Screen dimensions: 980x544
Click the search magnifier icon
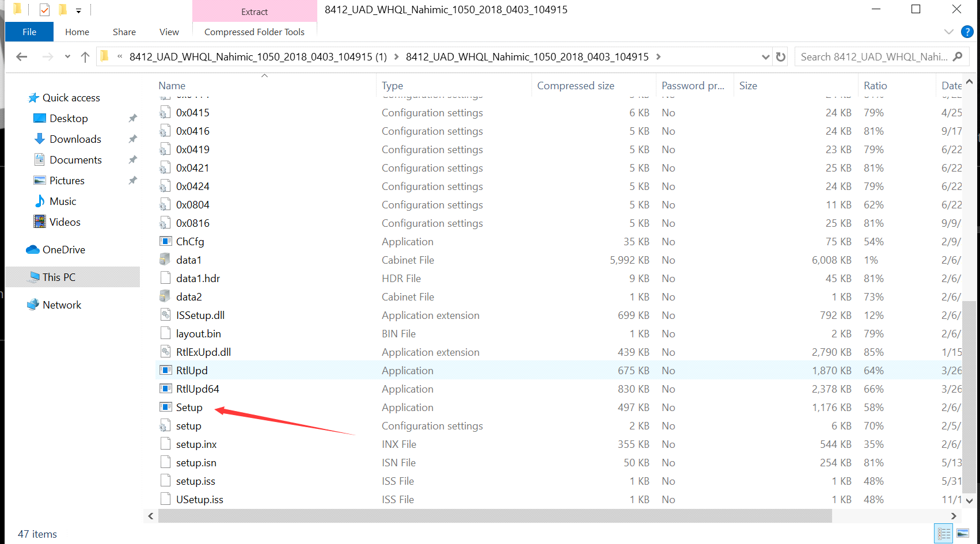(958, 56)
